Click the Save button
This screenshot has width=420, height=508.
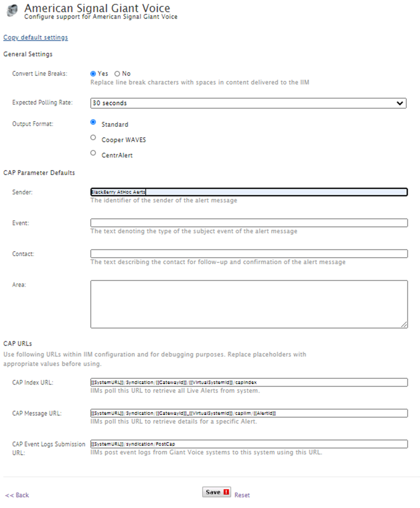tap(216, 492)
